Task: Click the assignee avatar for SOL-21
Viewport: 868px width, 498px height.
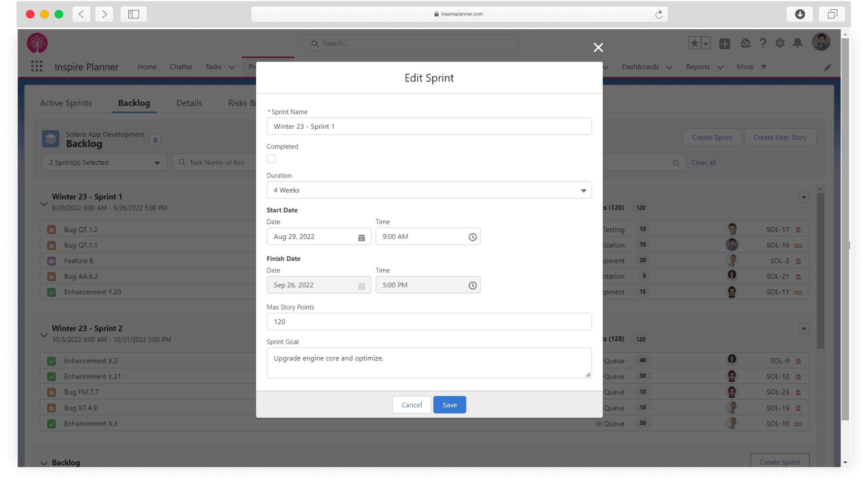Action: tap(731, 275)
